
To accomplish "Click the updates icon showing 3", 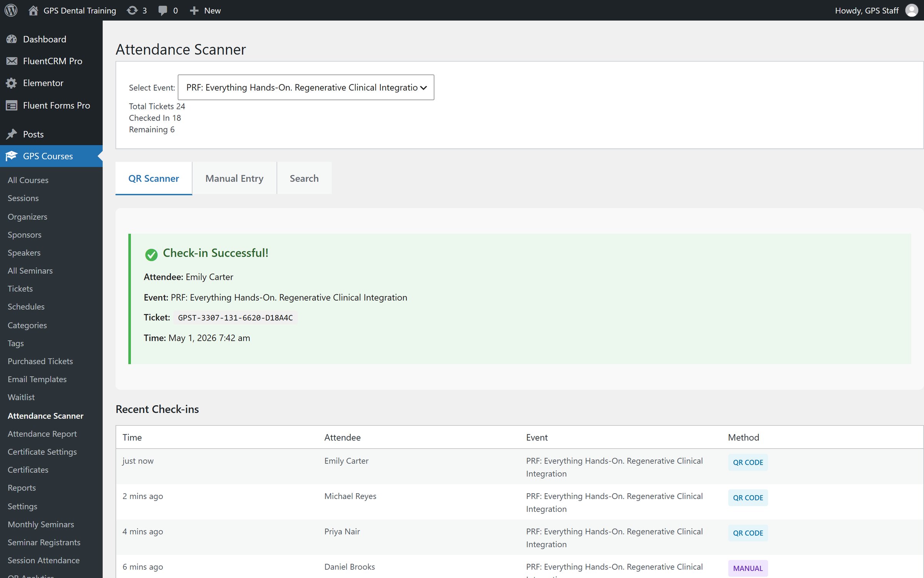I will (132, 10).
